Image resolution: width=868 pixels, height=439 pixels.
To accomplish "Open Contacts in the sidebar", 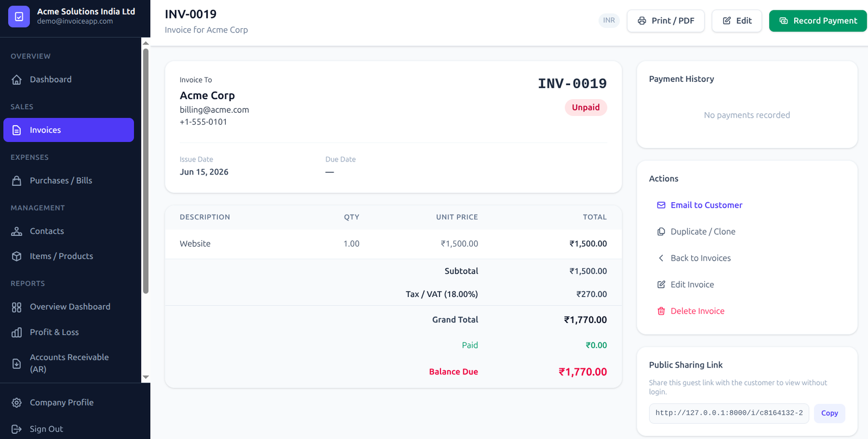I will pyautogui.click(x=68, y=231).
